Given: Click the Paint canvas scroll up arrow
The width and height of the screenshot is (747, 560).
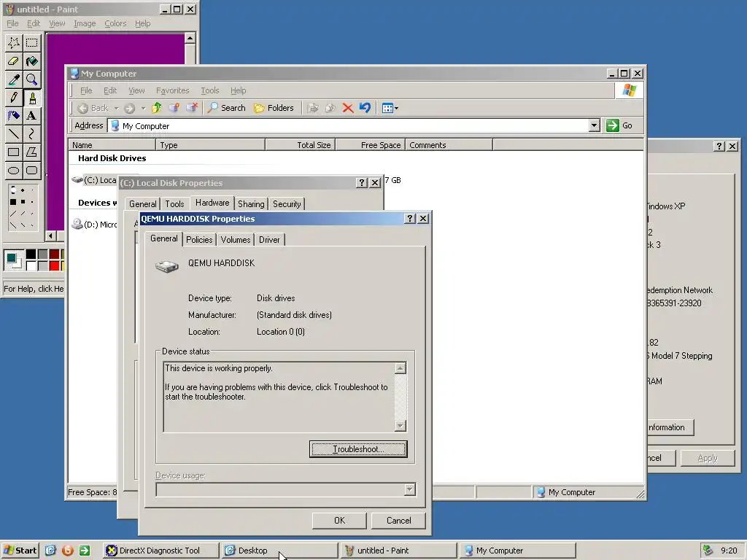Looking at the screenshot, I should coord(190,38).
